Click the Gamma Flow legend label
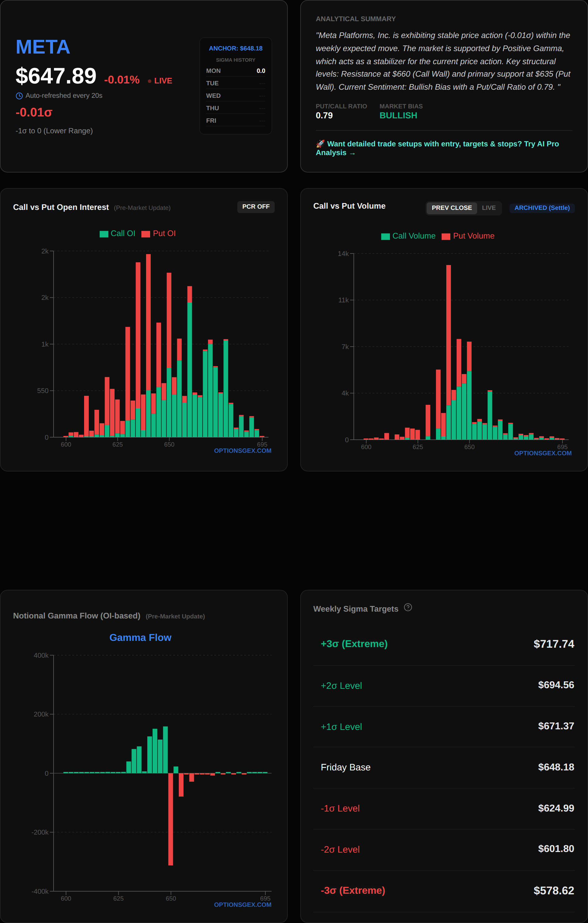The image size is (588, 923). pos(140,637)
